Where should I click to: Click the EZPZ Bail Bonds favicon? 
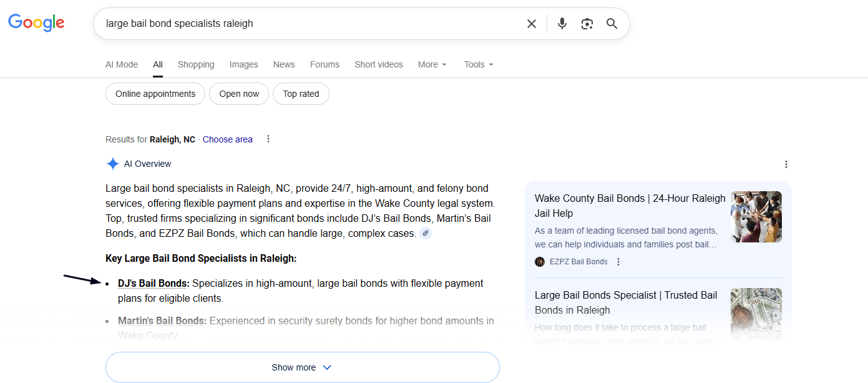coord(540,262)
